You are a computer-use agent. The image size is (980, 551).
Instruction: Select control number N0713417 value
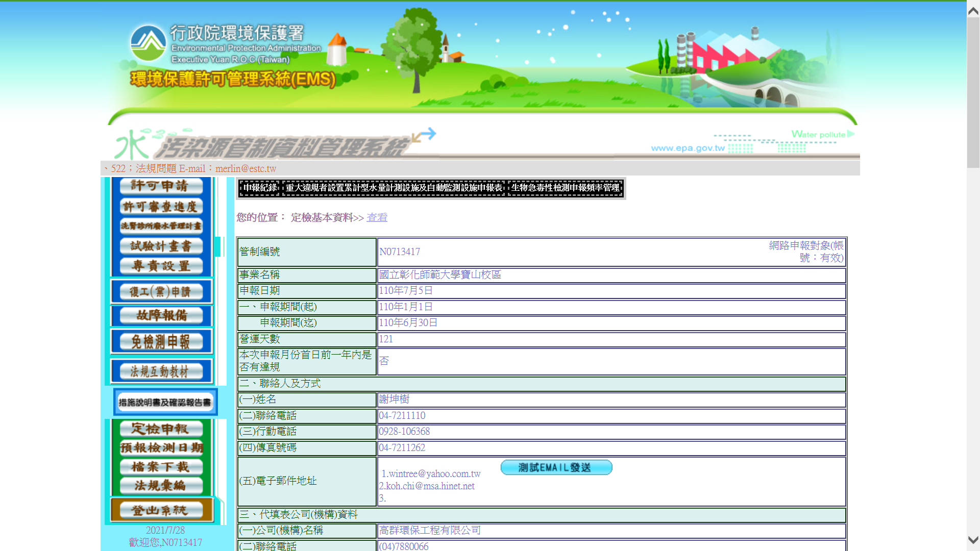[400, 252]
